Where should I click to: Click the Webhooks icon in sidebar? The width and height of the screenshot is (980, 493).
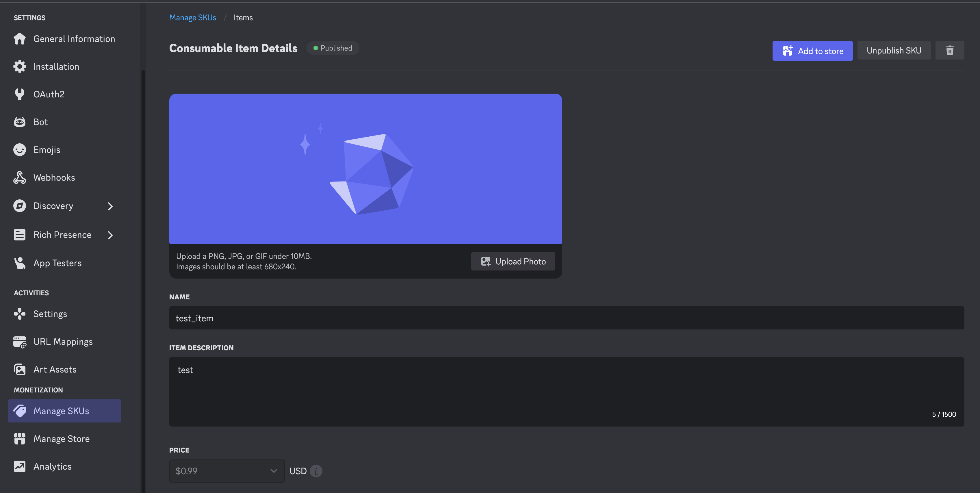[x=19, y=177]
